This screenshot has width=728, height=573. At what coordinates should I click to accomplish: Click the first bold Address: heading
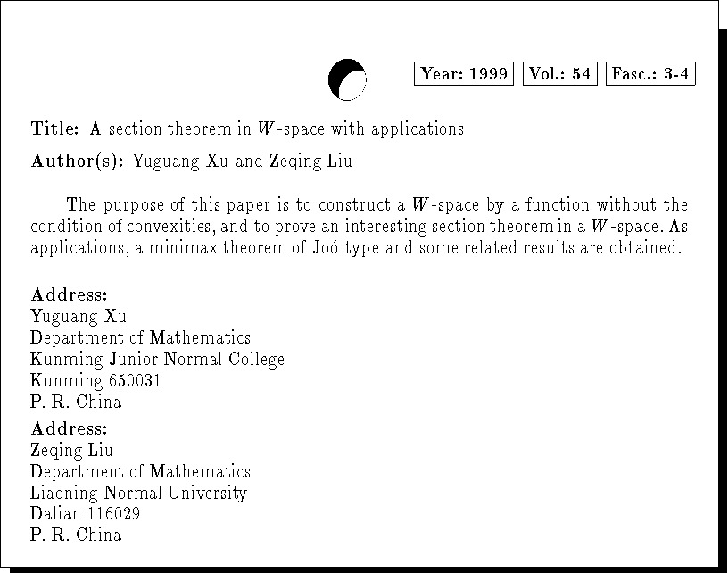pos(69,295)
